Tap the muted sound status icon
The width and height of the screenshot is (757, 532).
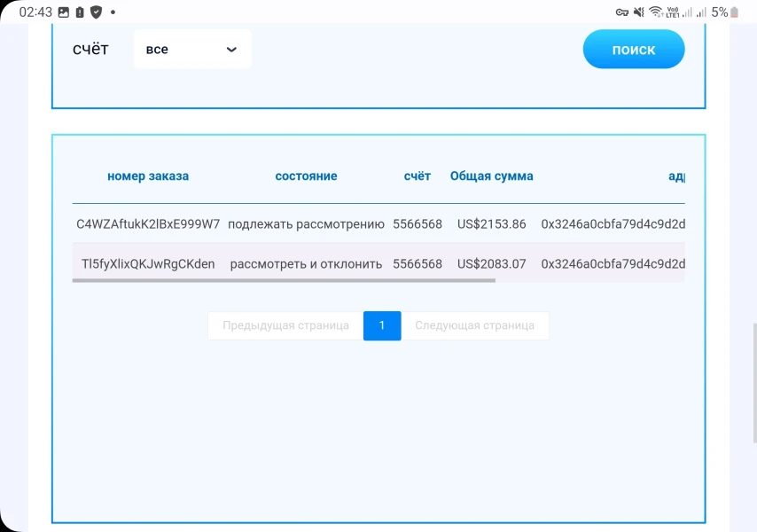pyautogui.click(x=639, y=12)
